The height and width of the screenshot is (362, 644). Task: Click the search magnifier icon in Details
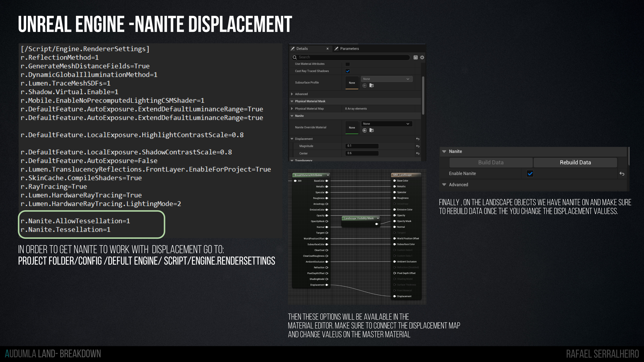(295, 57)
